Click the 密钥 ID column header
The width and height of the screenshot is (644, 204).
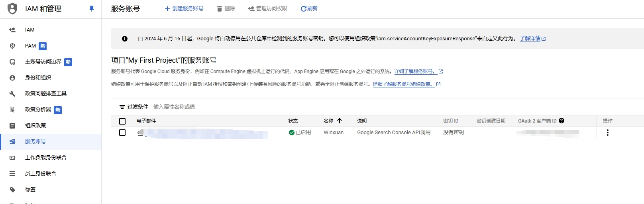[451, 121]
